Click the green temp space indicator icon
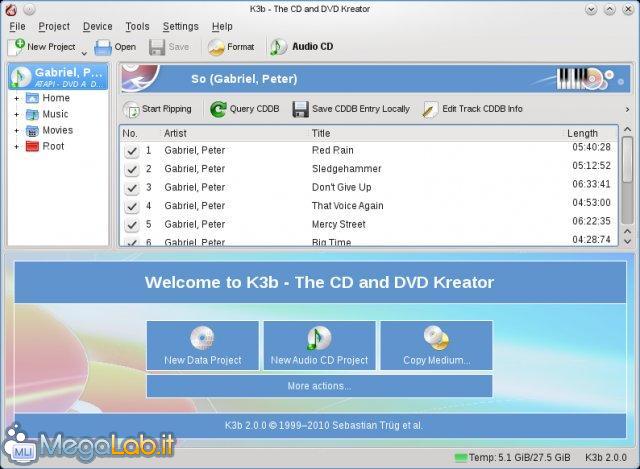This screenshot has height=469, width=640. [461, 458]
